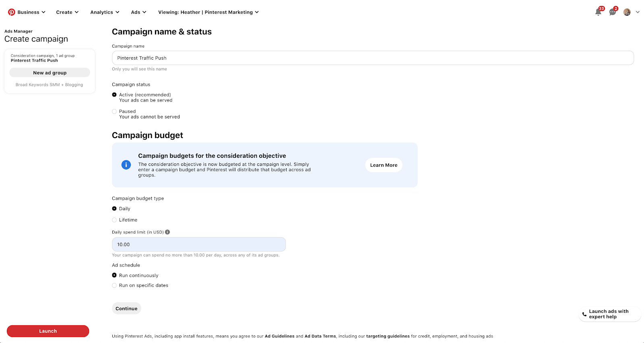The width and height of the screenshot is (644, 343).
Task: Click Learn More in budget banner
Action: (384, 165)
